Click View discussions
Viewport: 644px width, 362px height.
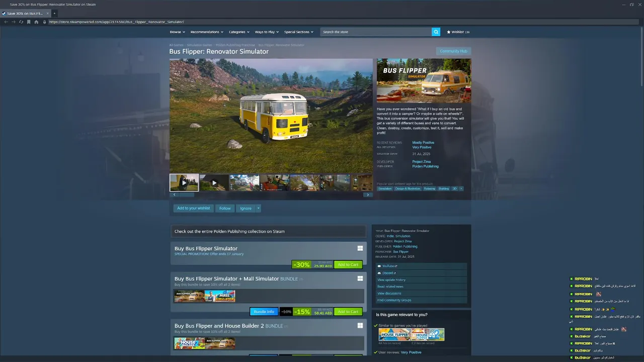422,293
